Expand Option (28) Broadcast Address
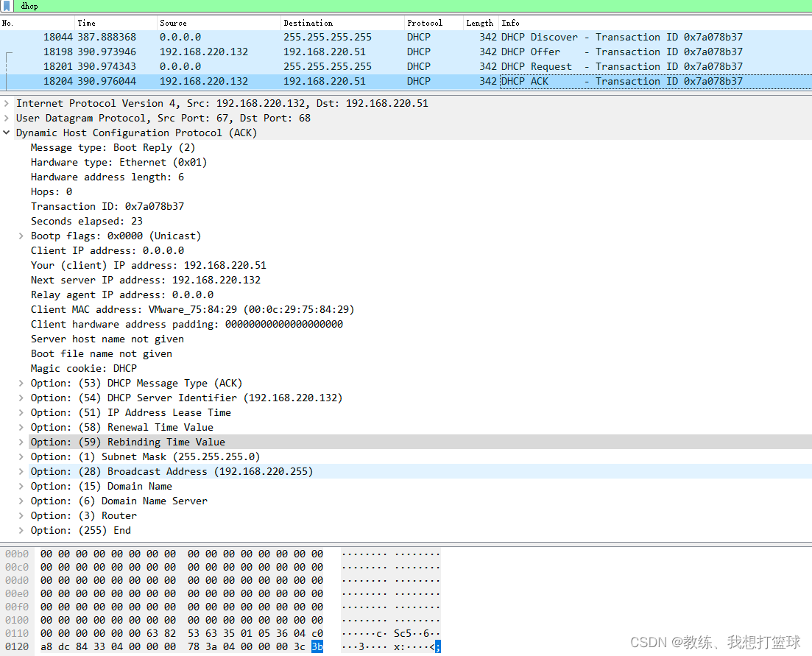The height and width of the screenshot is (656, 812). 20,471
